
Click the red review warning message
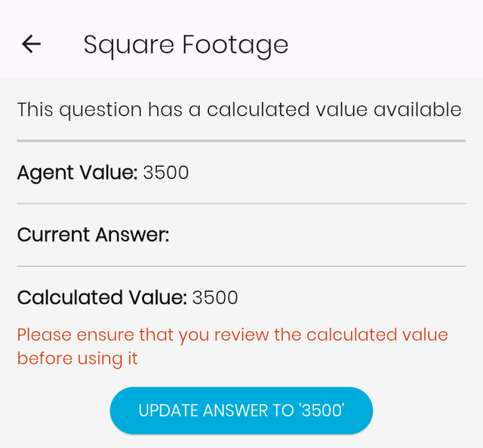pyautogui.click(x=232, y=347)
